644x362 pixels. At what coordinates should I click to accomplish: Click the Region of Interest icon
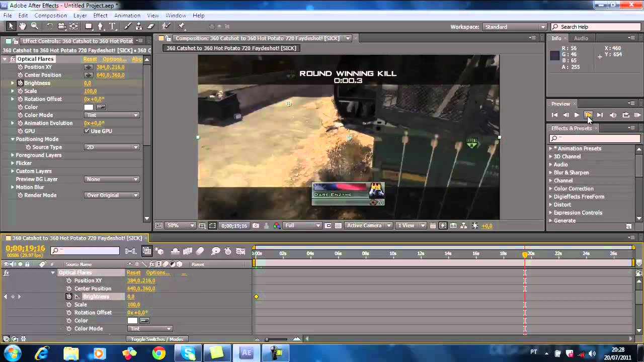(329, 226)
